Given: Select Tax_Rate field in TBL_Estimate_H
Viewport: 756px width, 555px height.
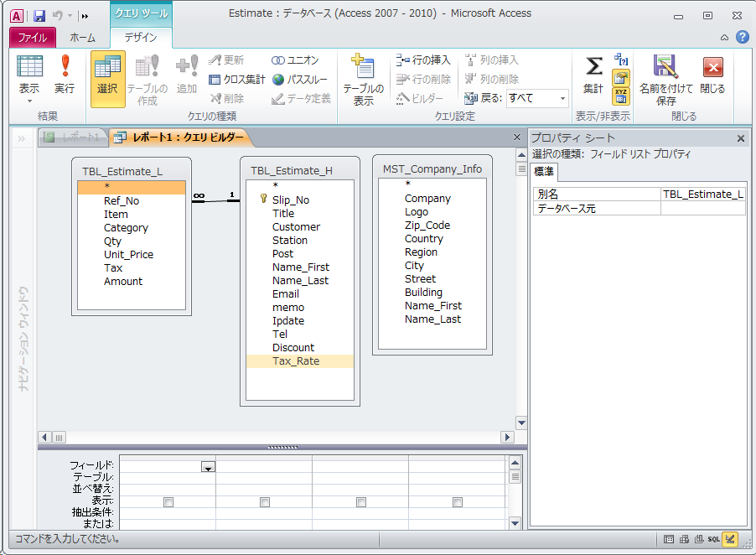Looking at the screenshot, I should click(x=300, y=361).
